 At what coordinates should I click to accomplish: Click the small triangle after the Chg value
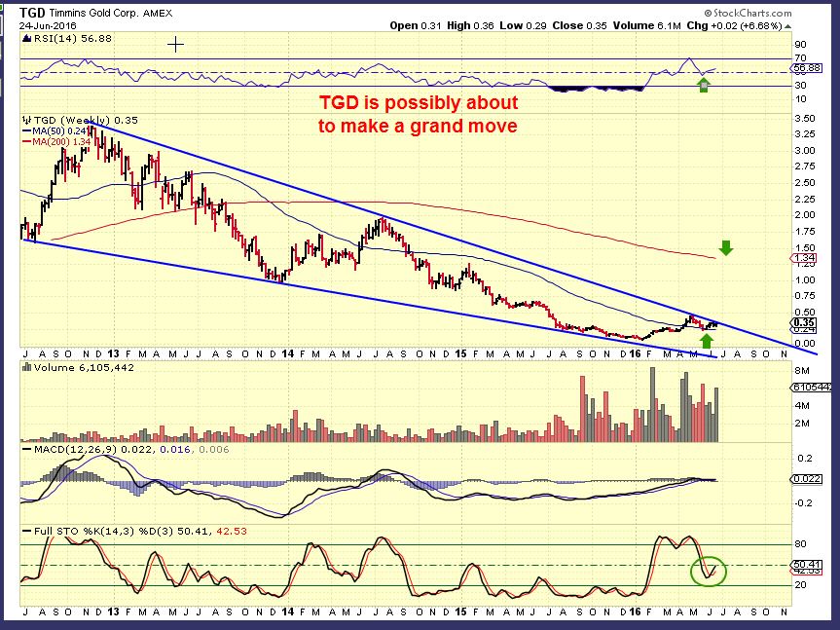(787, 26)
